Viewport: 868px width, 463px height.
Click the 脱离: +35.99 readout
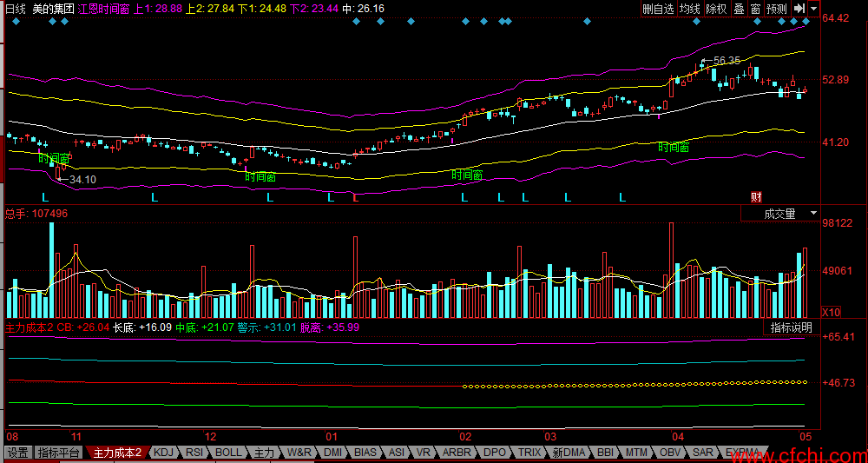(330, 327)
